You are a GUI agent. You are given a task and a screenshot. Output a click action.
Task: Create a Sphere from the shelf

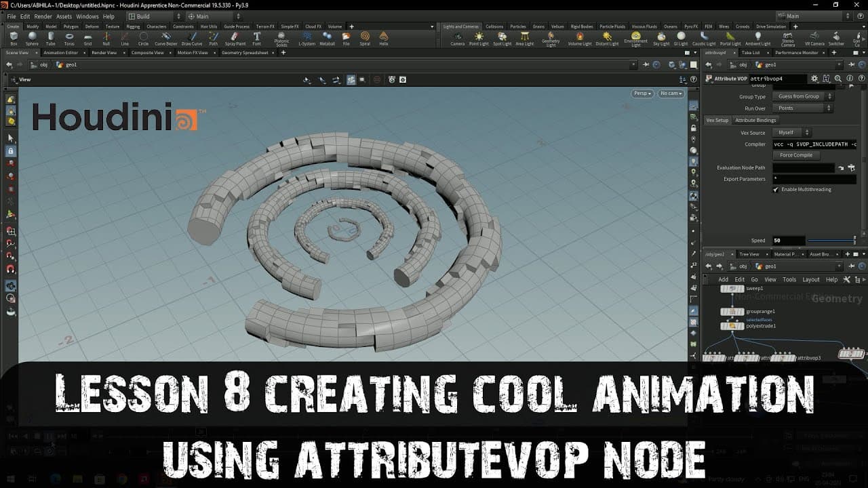[x=32, y=38]
